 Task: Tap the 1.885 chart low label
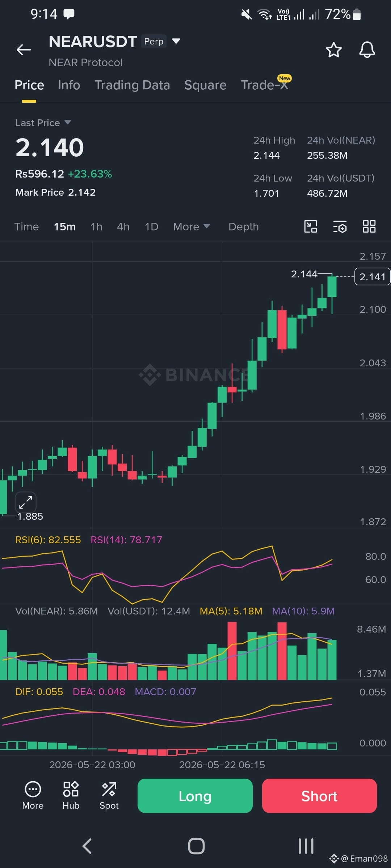[30, 516]
